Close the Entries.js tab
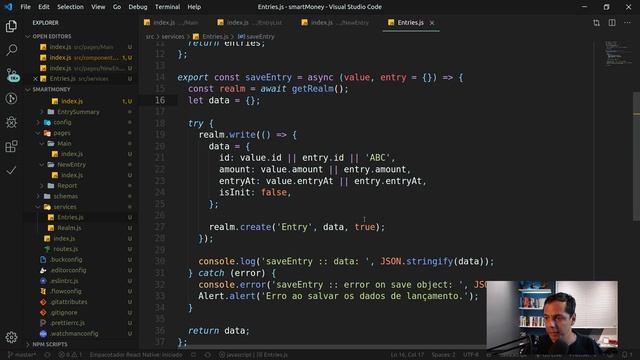 click(x=432, y=23)
